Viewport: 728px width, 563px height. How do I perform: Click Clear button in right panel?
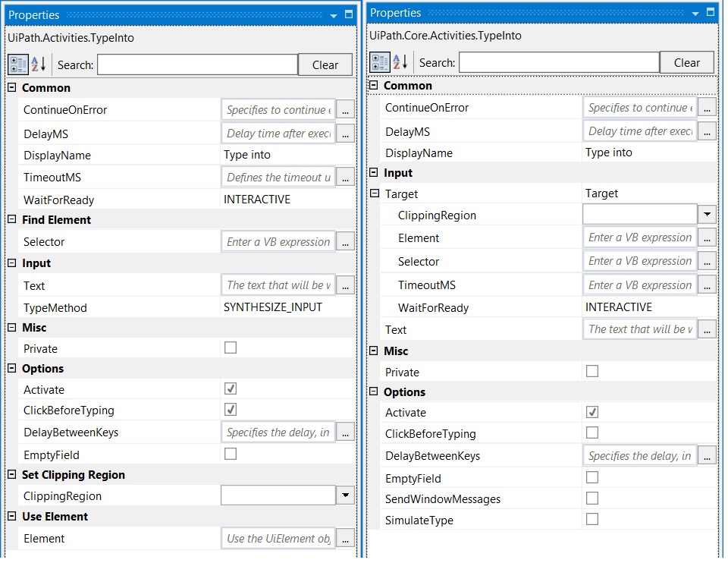coord(687,62)
